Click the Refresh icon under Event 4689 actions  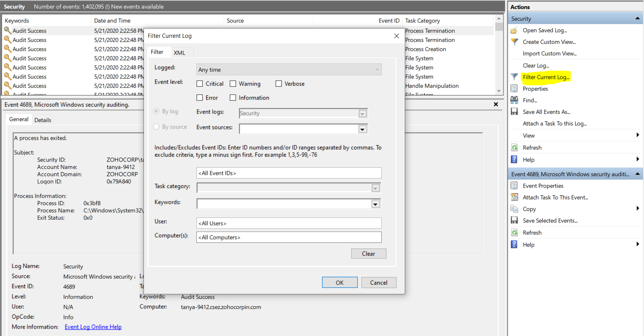(514, 232)
